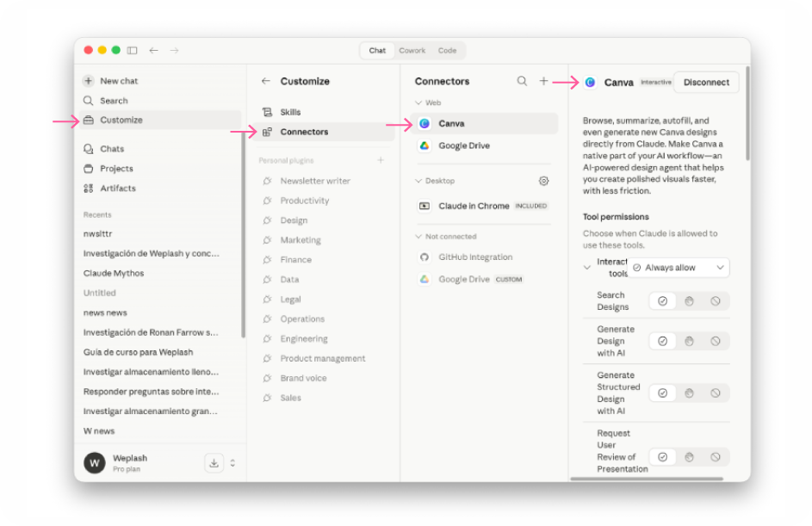
Task: Block Generate Design with AI tool
Action: point(716,341)
